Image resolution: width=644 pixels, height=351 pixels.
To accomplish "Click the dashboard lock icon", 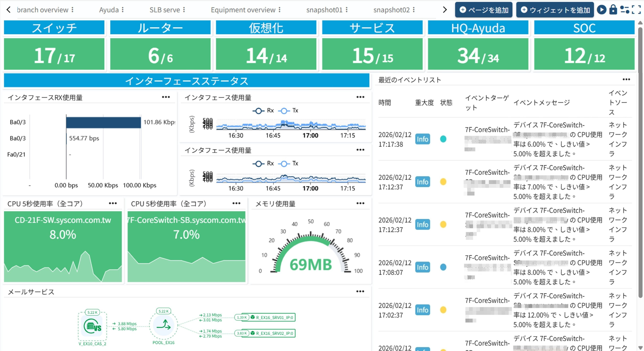I will (613, 10).
